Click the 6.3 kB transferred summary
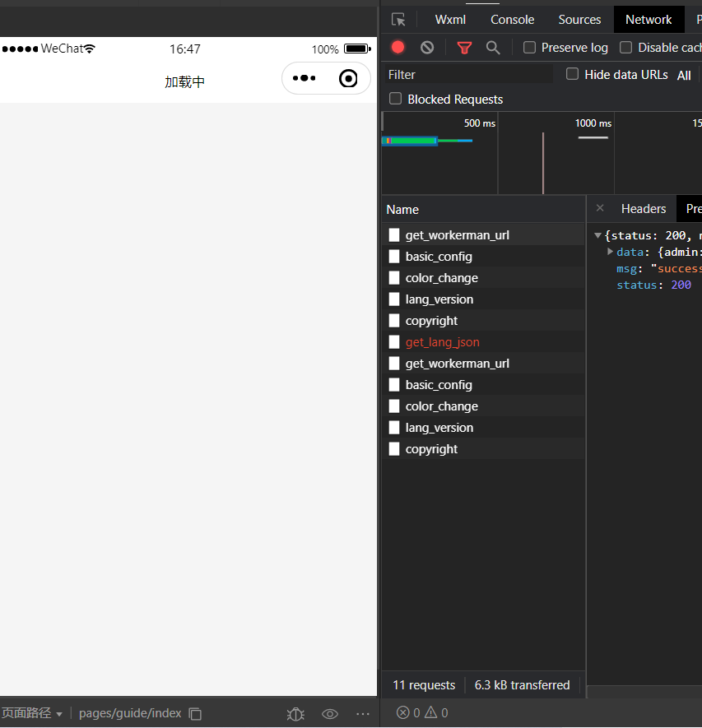702x728 pixels. tap(522, 685)
